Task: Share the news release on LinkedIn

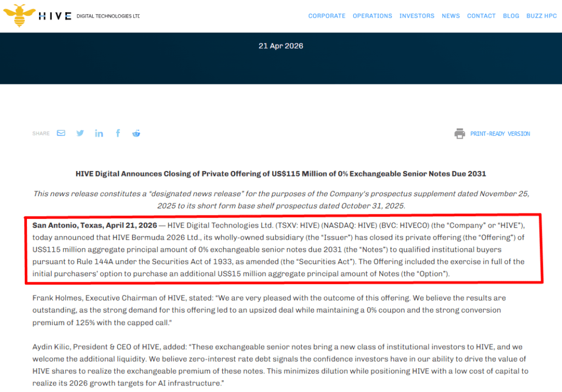Action: click(99, 133)
